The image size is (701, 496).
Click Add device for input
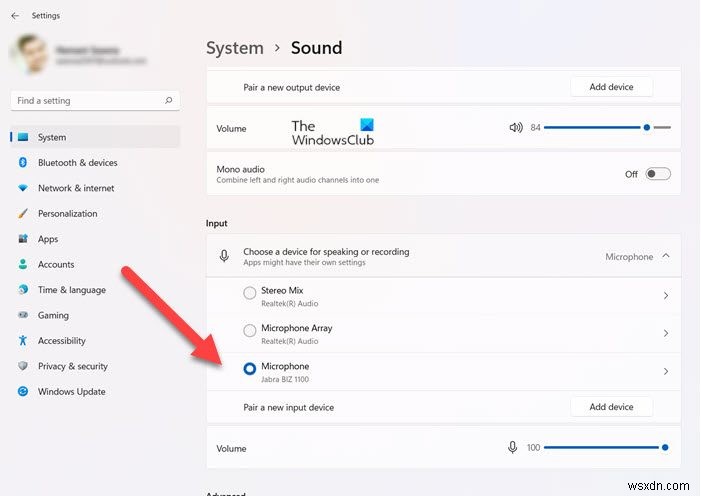[611, 407]
